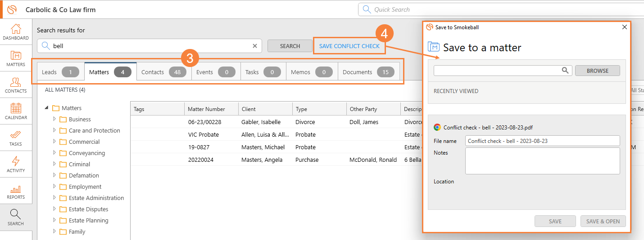Click the SEARCH button

290,46
